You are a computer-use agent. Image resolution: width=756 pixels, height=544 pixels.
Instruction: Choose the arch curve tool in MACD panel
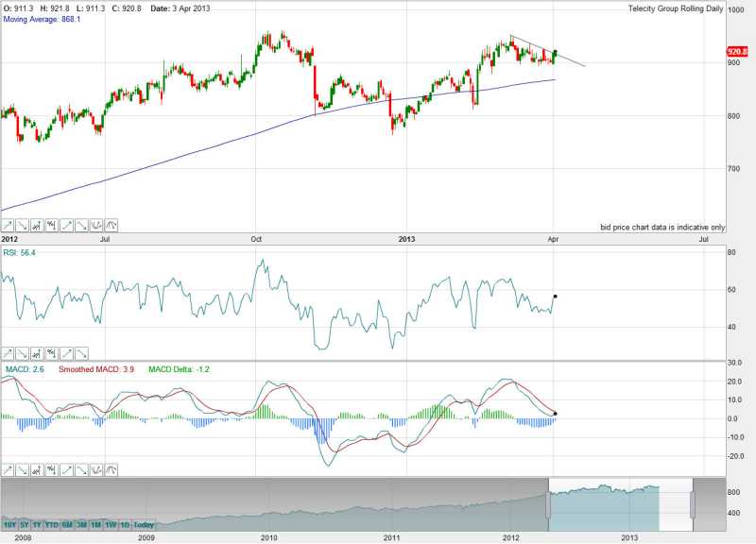coord(112,468)
